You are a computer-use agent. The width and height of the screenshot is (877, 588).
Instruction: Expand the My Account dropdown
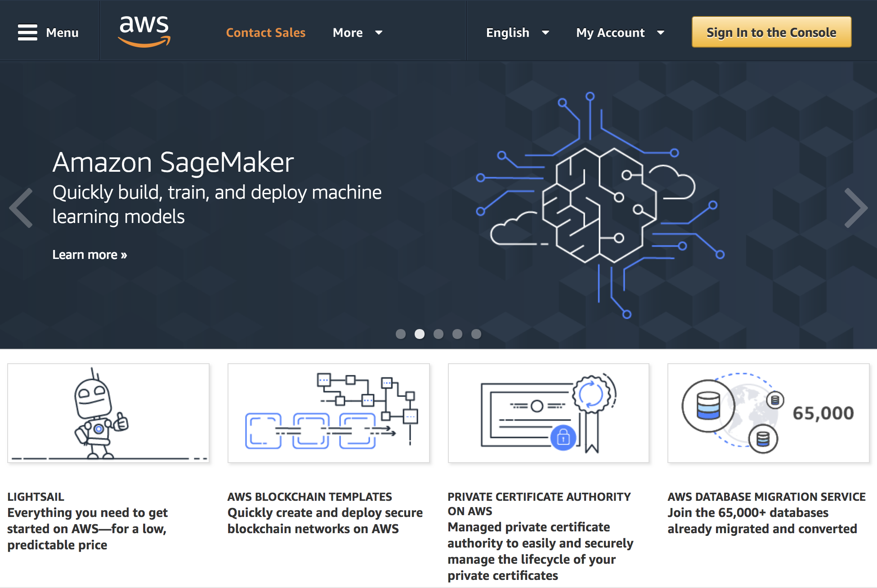pyautogui.click(x=620, y=32)
